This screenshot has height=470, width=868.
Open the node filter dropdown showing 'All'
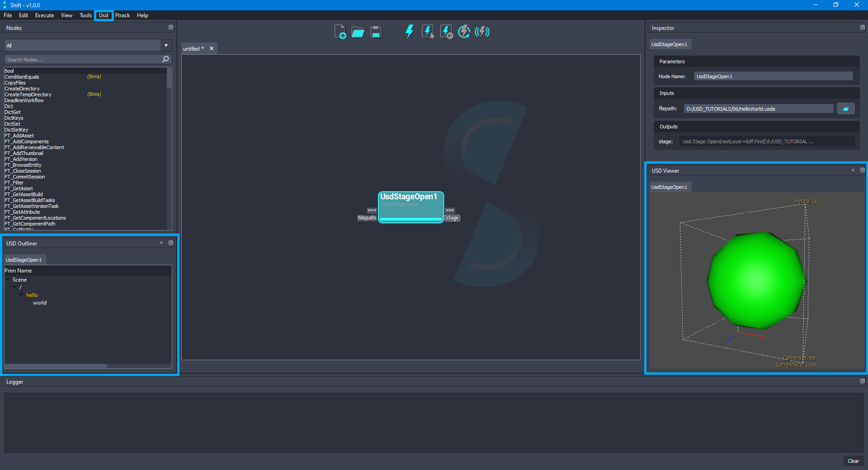click(166, 45)
